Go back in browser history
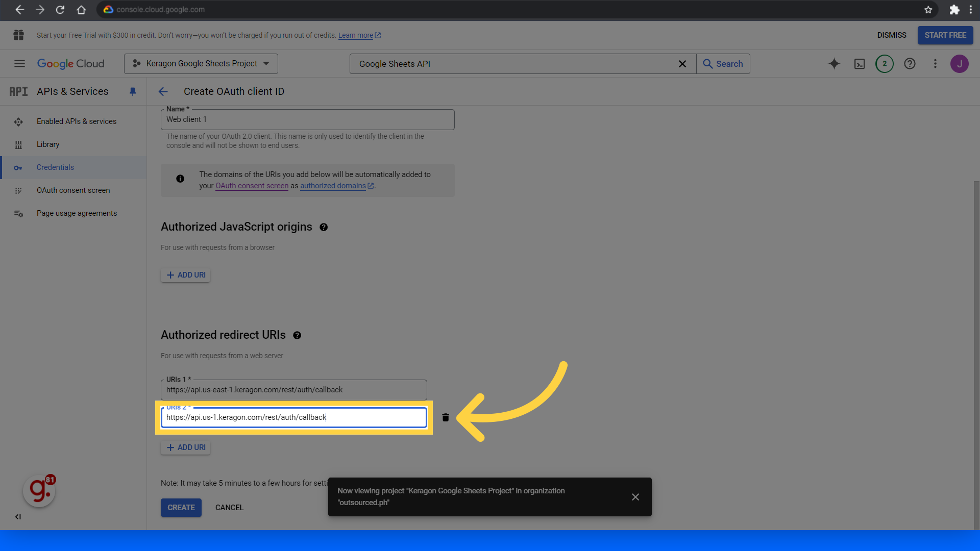Viewport: 980px width, 551px height. tap(19, 10)
